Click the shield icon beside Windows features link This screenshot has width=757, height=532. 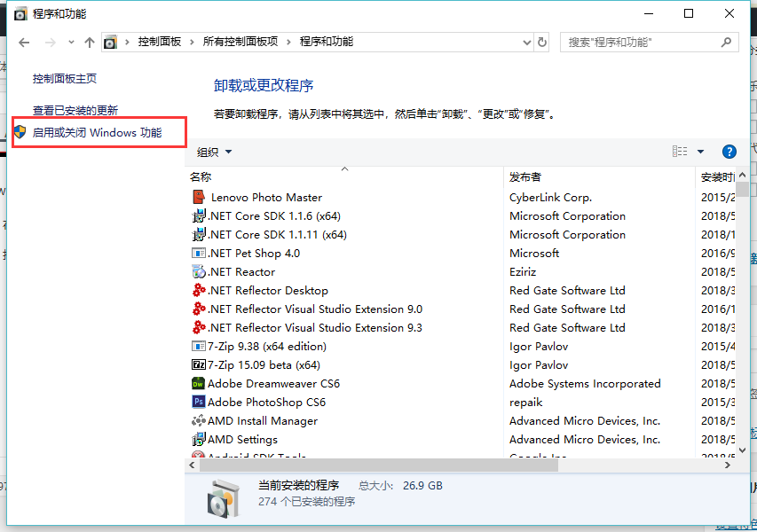20,132
